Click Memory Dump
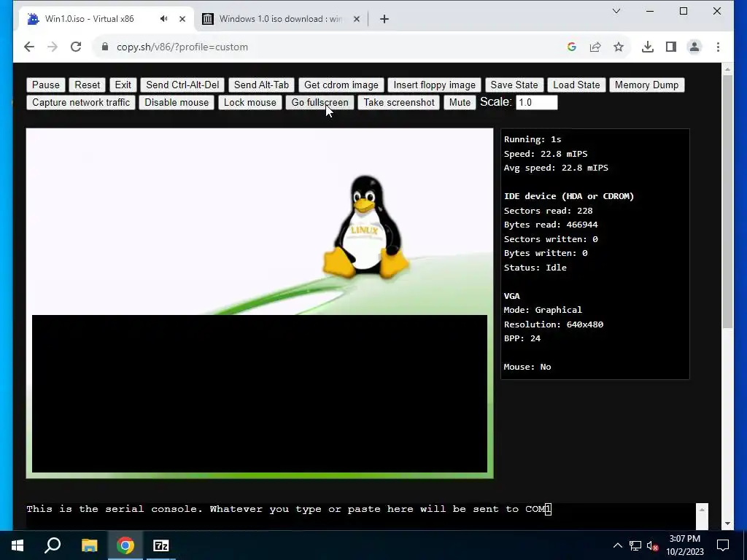The image size is (747, 560). pos(646,85)
